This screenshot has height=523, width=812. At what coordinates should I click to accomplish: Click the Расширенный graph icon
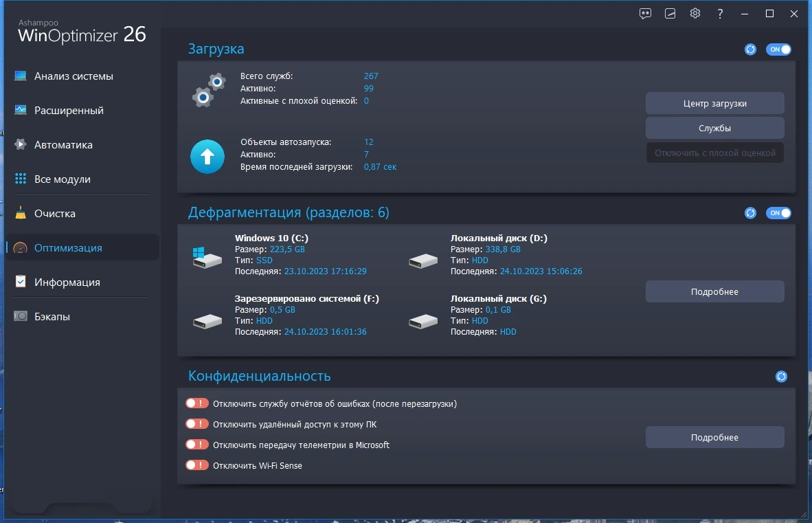pos(20,110)
